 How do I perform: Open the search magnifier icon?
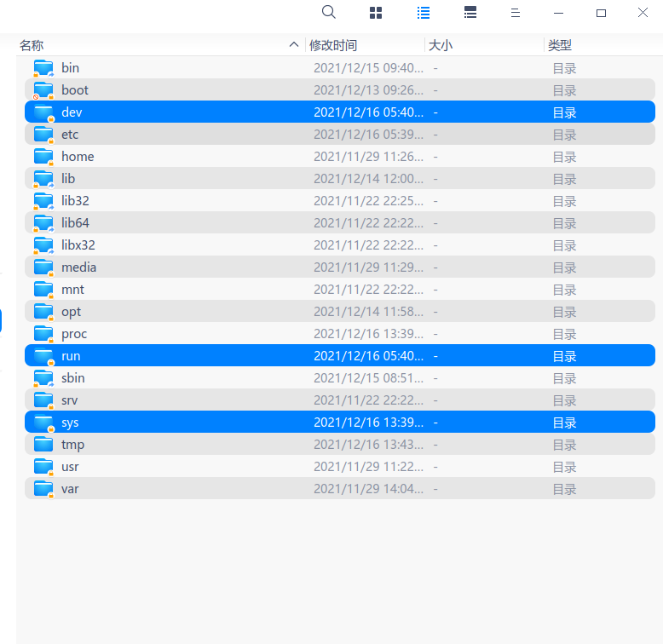329,12
